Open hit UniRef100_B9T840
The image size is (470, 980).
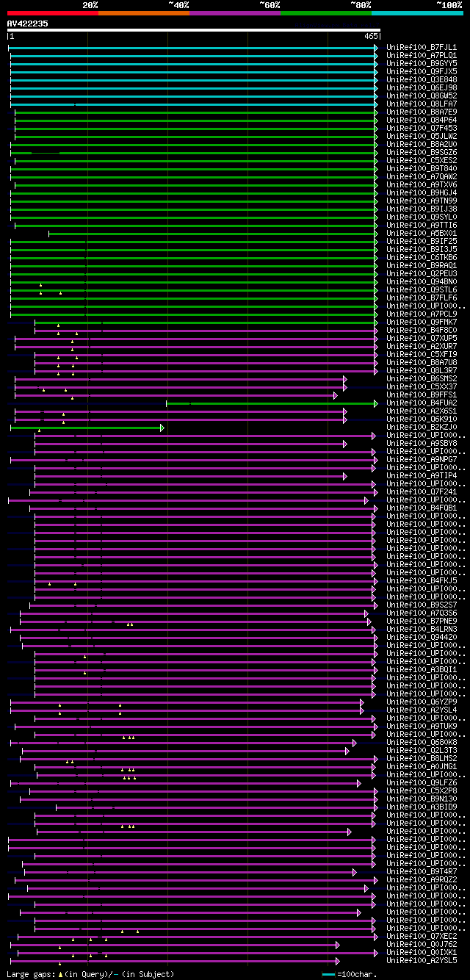tap(422, 168)
